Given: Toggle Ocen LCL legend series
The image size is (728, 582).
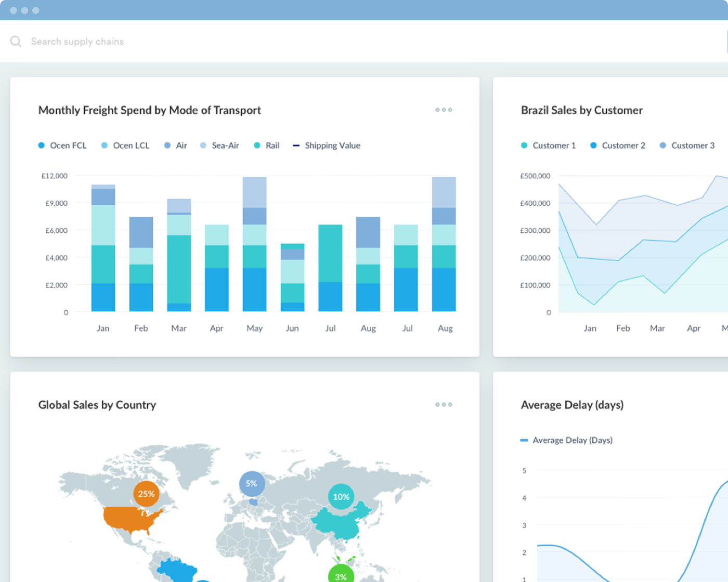Looking at the screenshot, I should coord(125,145).
